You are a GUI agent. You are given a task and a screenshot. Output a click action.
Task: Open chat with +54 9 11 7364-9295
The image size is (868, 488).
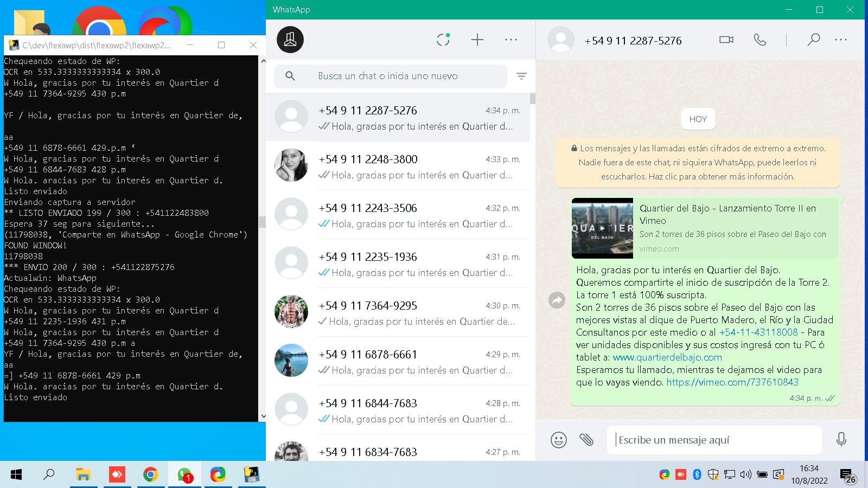398,313
